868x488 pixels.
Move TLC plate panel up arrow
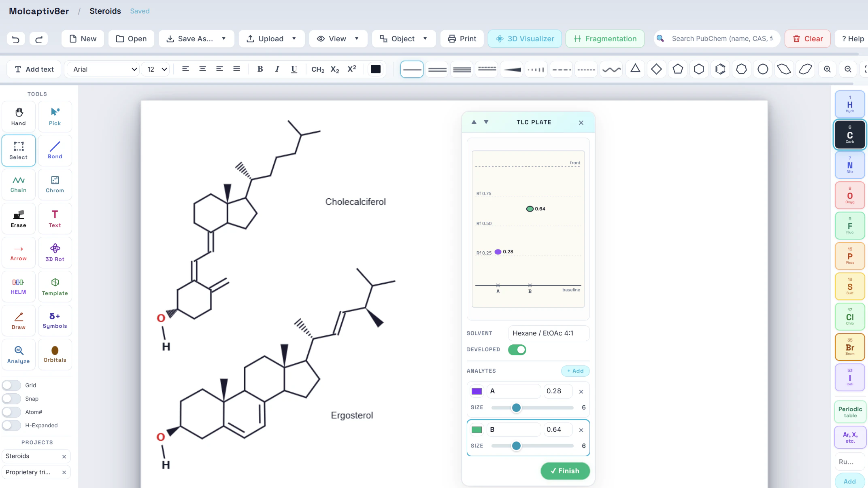474,122
